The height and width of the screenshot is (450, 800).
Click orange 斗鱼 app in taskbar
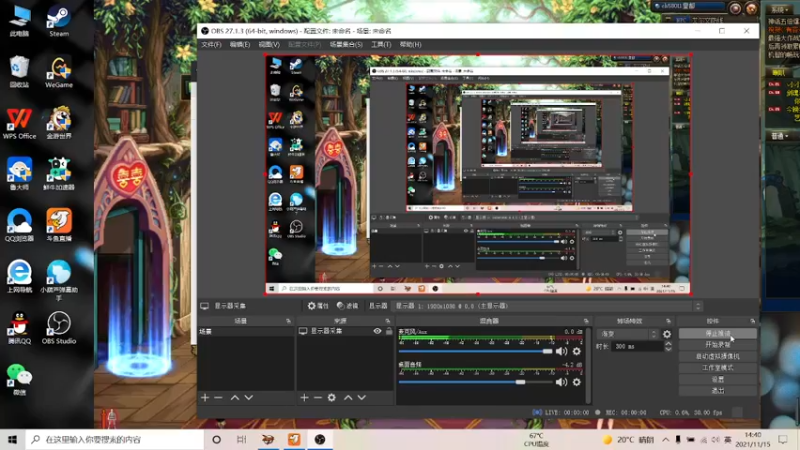pyautogui.click(x=294, y=439)
